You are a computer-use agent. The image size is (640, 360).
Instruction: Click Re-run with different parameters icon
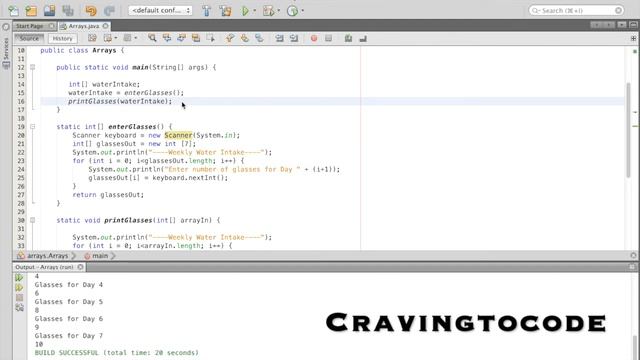click(x=19, y=288)
